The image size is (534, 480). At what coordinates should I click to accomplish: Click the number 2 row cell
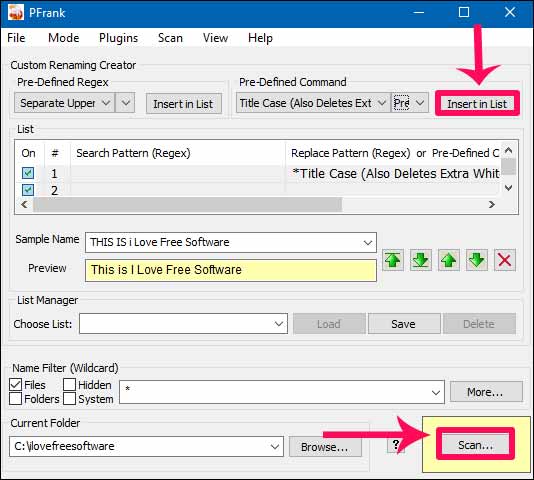(54, 190)
